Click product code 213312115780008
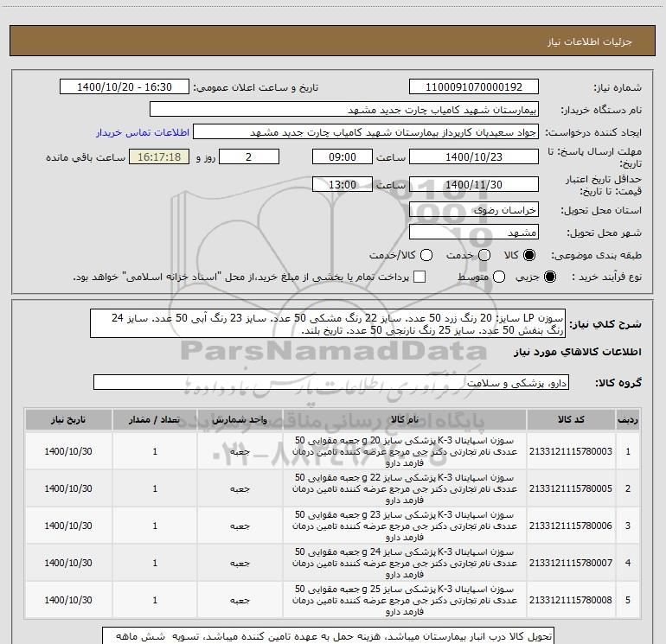Screen dimensions: 666x644 (571, 600)
